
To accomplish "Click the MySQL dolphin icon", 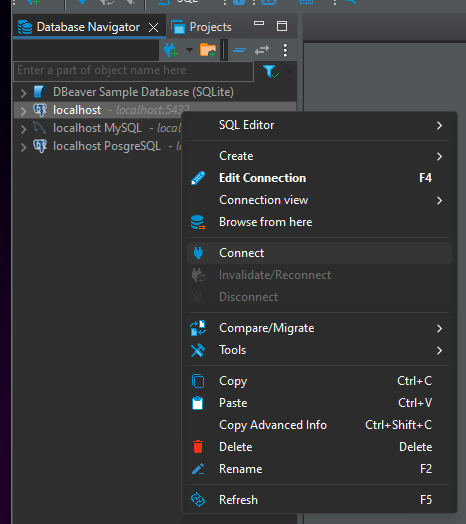I will (x=39, y=128).
